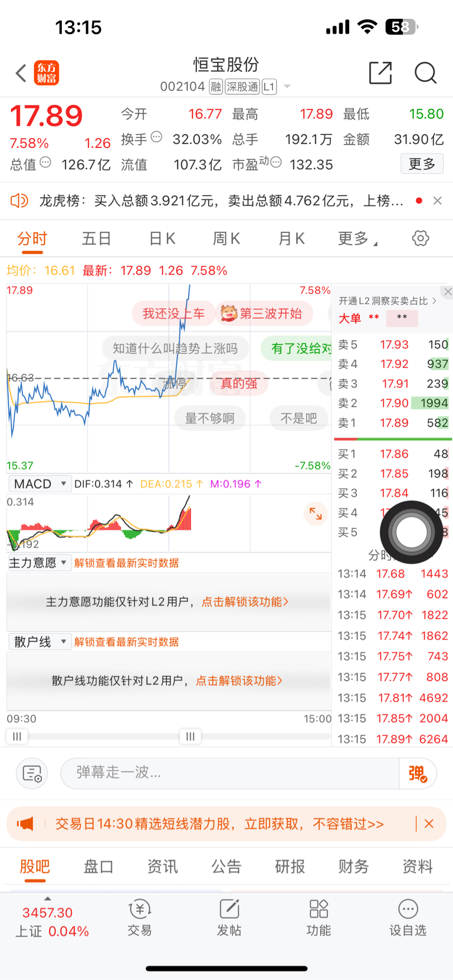453x980 pixels.
Task: Open chart settings gear icon
Action: (421, 239)
